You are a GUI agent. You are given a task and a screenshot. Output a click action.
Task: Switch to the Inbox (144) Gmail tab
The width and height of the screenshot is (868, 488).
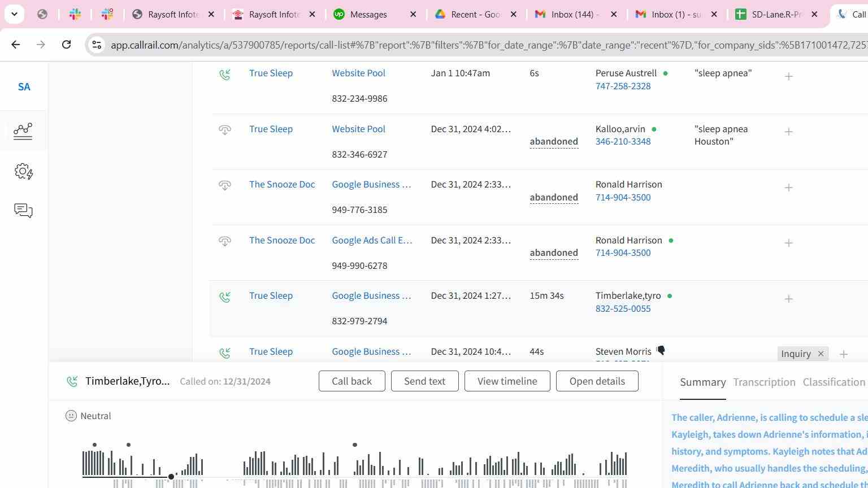click(574, 15)
